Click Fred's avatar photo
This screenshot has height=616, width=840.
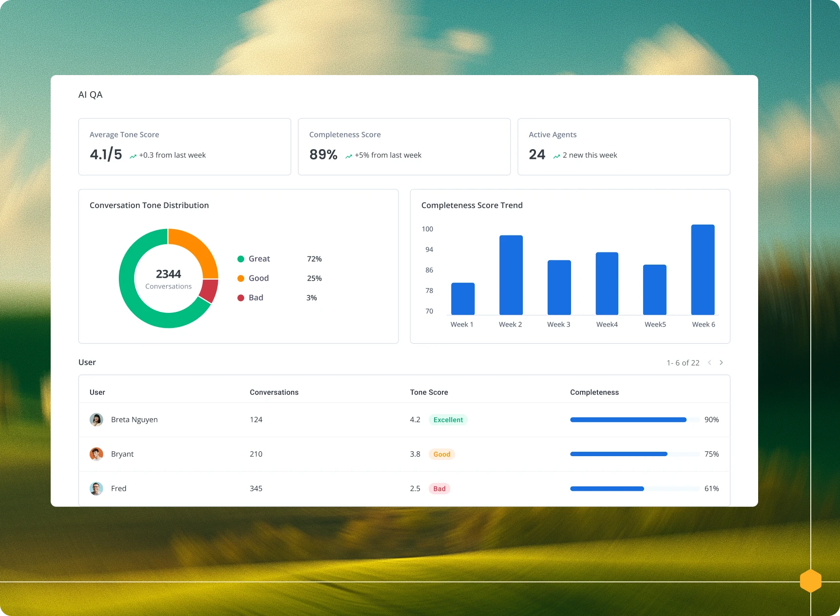pyautogui.click(x=96, y=488)
